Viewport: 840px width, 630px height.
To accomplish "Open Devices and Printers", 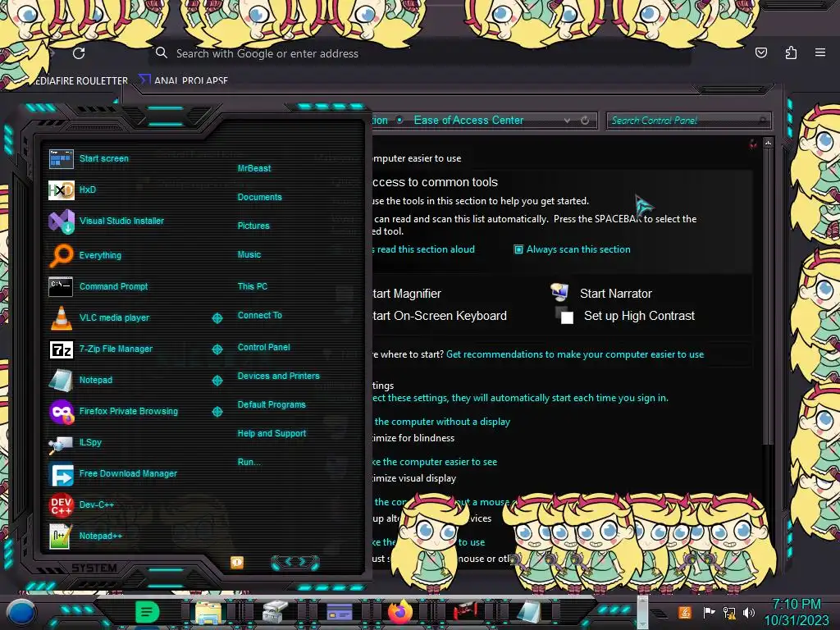I will click(279, 376).
